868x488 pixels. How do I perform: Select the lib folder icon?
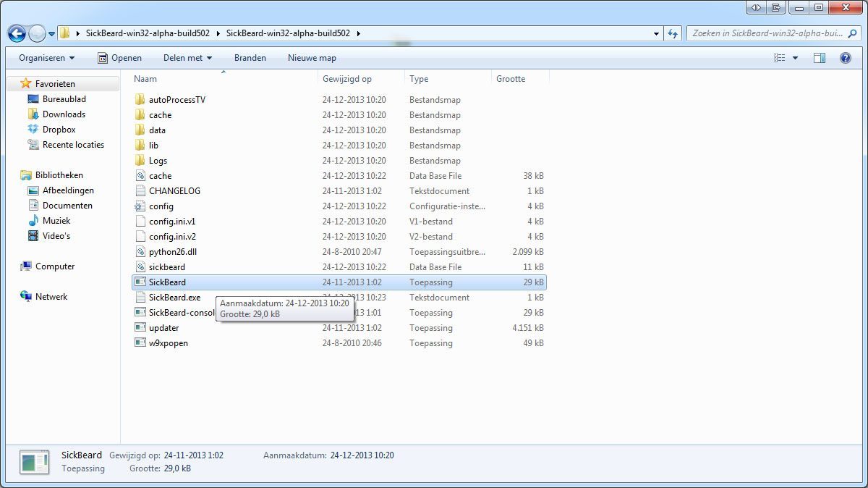140,146
